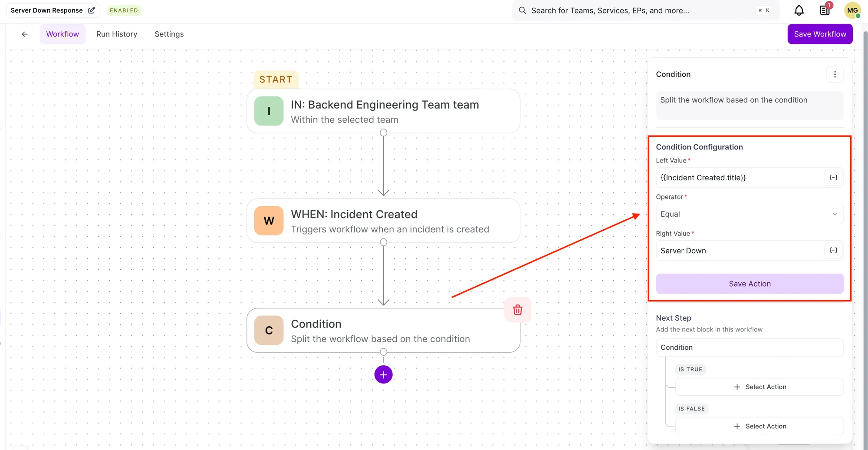Click the condition description text box

tap(750, 106)
